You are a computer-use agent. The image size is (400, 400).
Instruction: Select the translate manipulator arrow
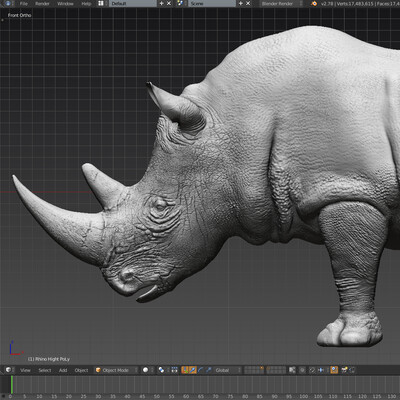pyautogui.click(x=193, y=370)
